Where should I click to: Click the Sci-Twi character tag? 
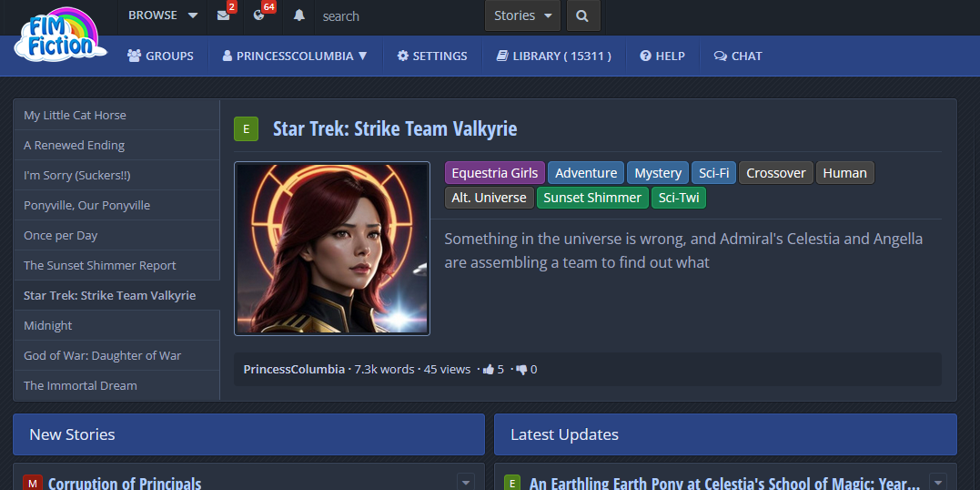[x=679, y=198]
